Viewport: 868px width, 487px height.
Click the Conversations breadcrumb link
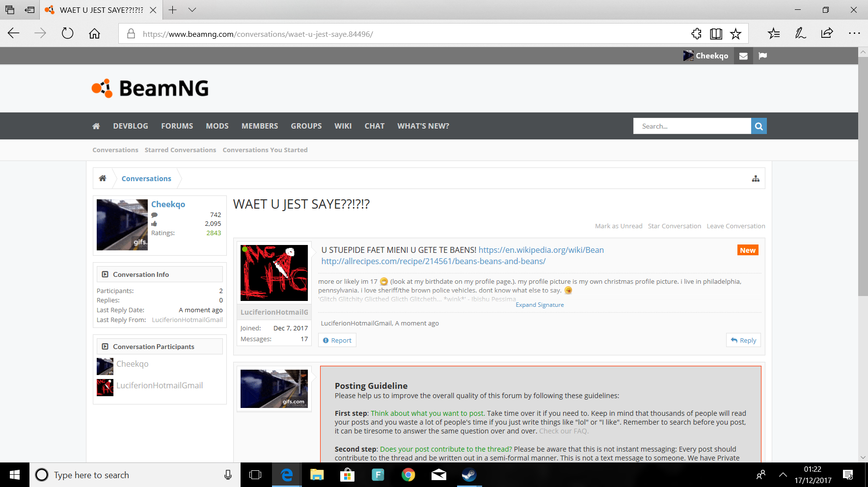[x=146, y=179]
